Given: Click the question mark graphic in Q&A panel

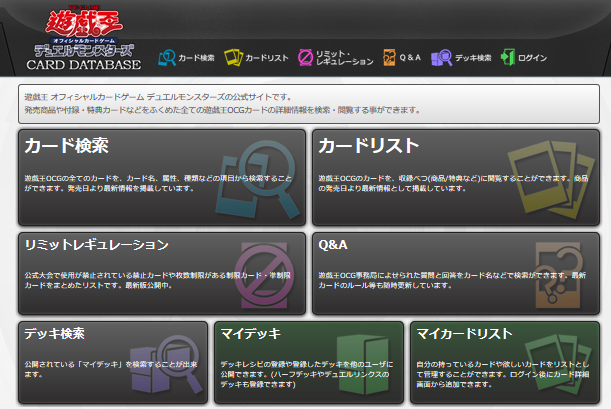Looking at the screenshot, I should click(559, 275).
